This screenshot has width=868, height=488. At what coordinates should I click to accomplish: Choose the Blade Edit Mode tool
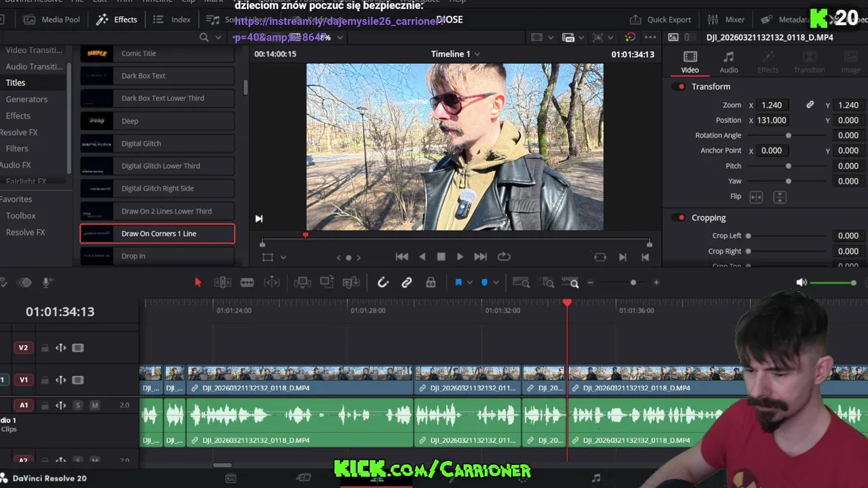pyautogui.click(x=247, y=283)
